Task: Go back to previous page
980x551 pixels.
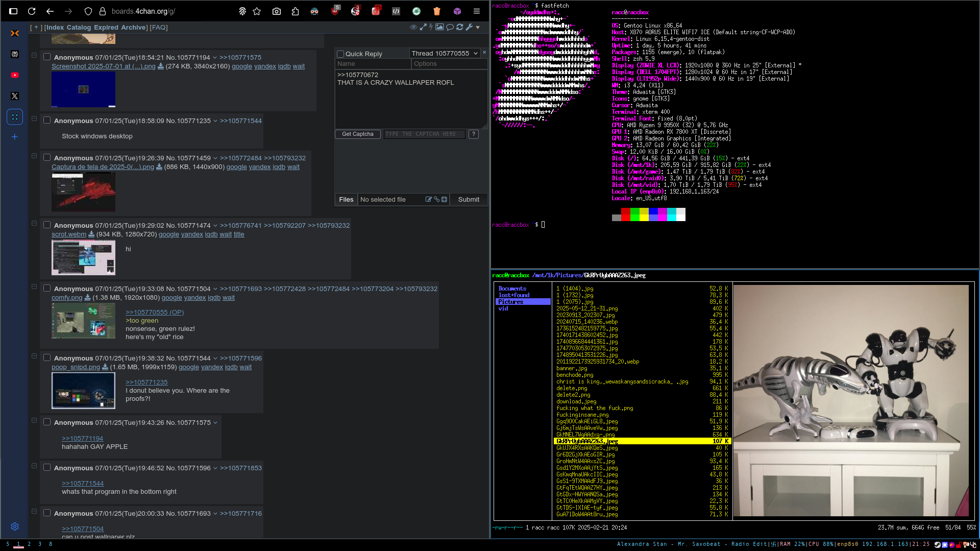Action: (x=50, y=11)
